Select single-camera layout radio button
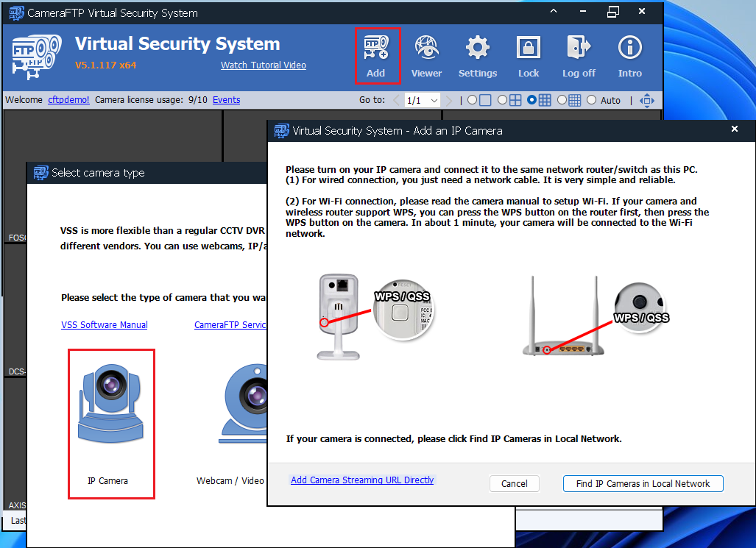756x548 pixels. click(x=472, y=100)
